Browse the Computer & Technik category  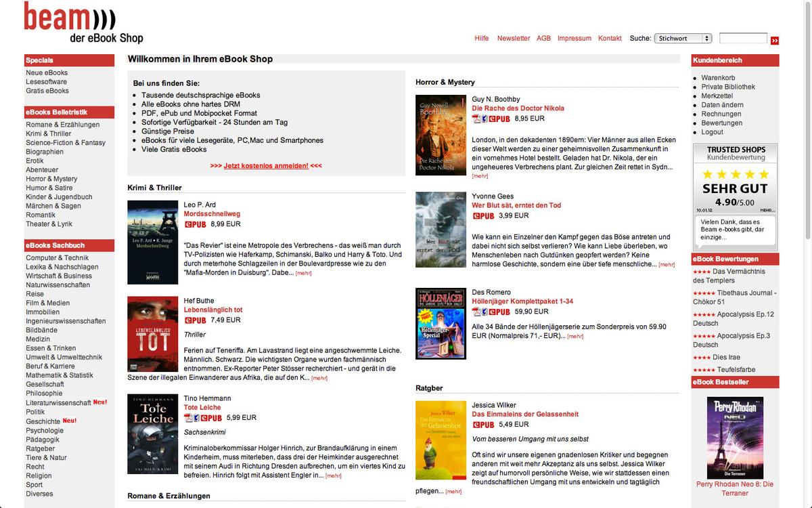[58, 258]
